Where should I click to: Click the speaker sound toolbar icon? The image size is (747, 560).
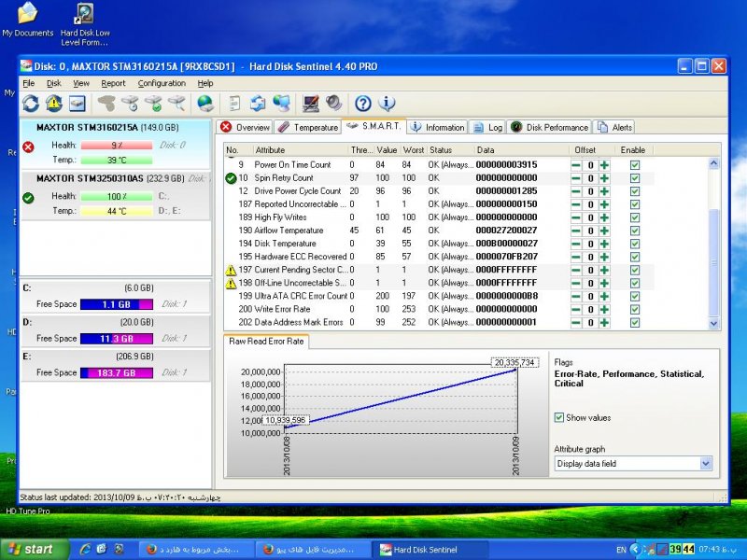coord(334,103)
